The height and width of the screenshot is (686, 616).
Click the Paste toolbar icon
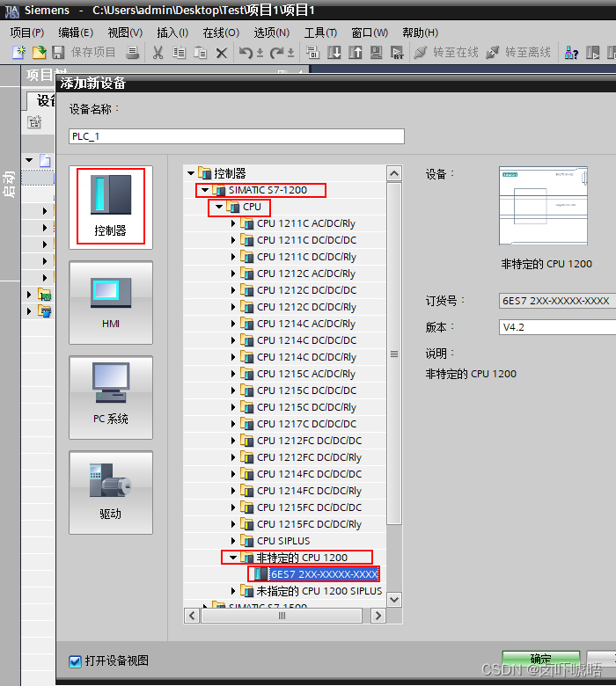200,53
